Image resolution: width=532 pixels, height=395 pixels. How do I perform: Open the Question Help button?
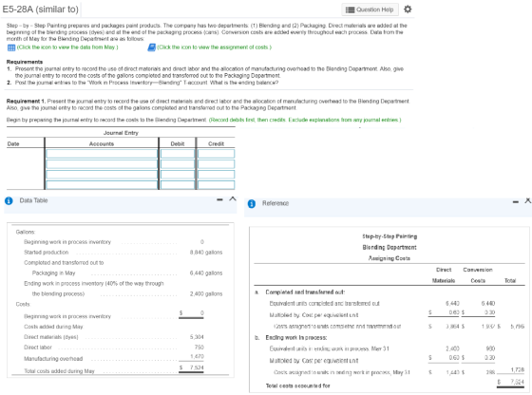[370, 9]
